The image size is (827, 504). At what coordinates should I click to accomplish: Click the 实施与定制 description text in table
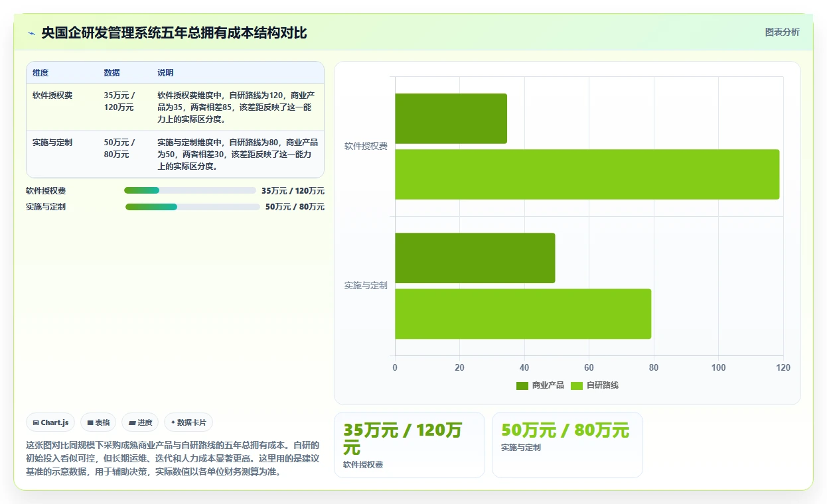coord(238,155)
